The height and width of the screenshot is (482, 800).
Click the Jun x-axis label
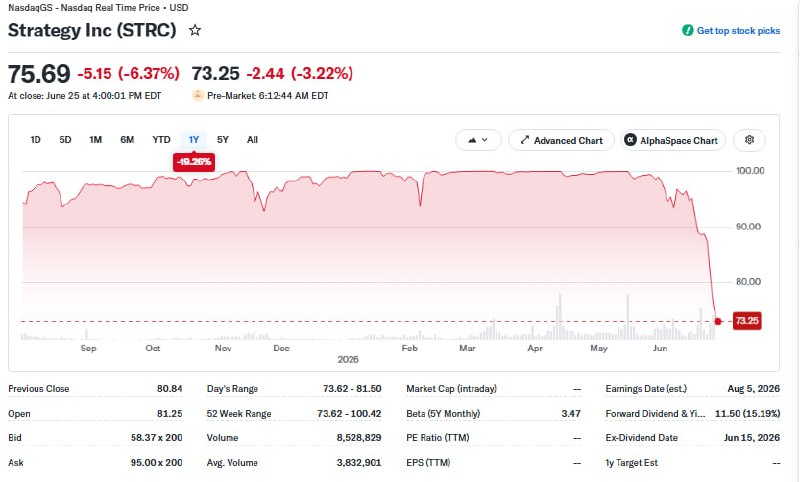[660, 348]
